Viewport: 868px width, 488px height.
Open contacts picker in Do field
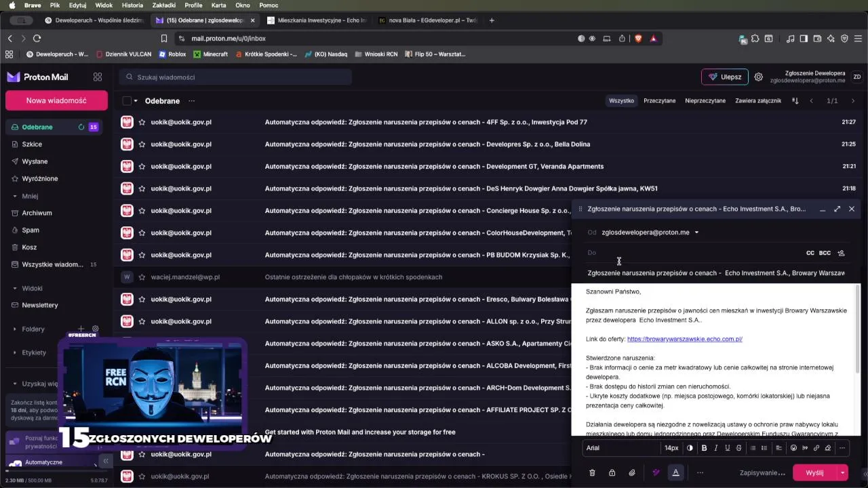click(x=842, y=253)
